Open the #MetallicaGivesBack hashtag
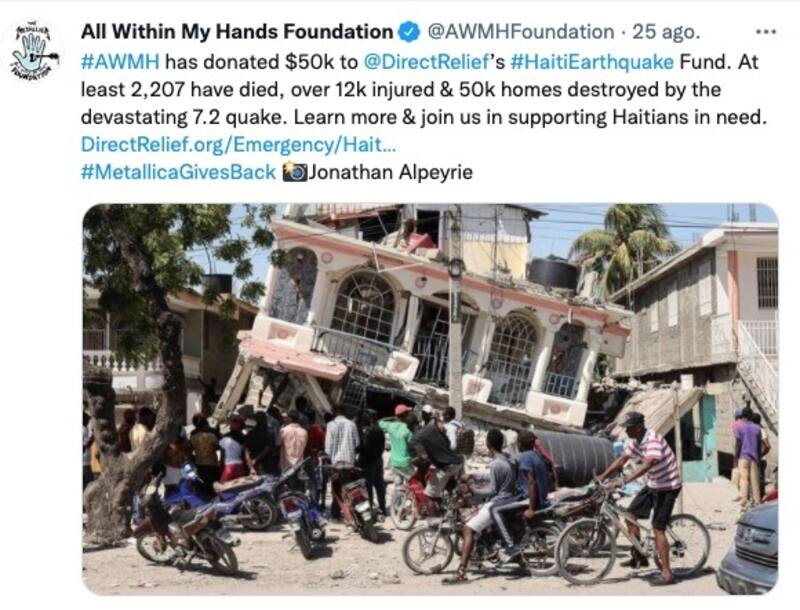This screenshot has height=610, width=800. click(178, 172)
